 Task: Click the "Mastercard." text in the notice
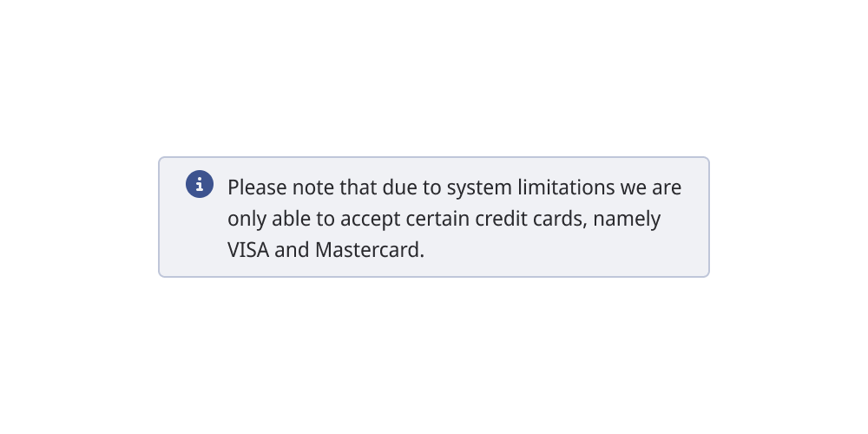pyautogui.click(x=370, y=250)
